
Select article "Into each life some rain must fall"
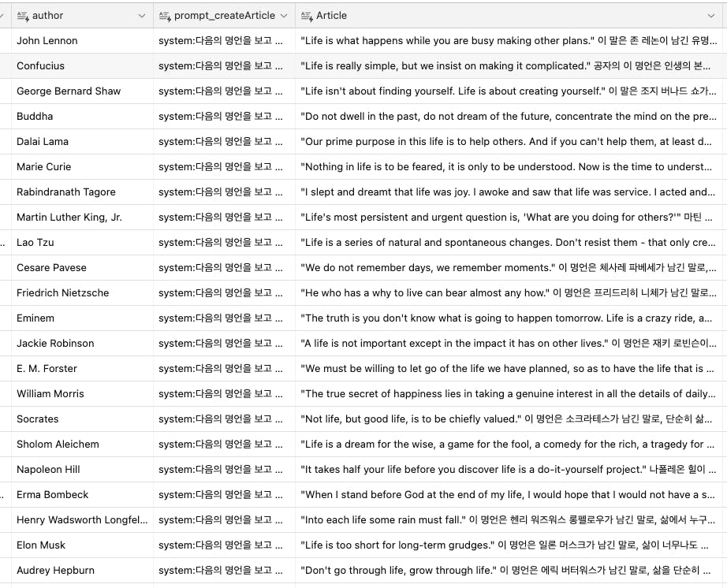click(x=510, y=520)
